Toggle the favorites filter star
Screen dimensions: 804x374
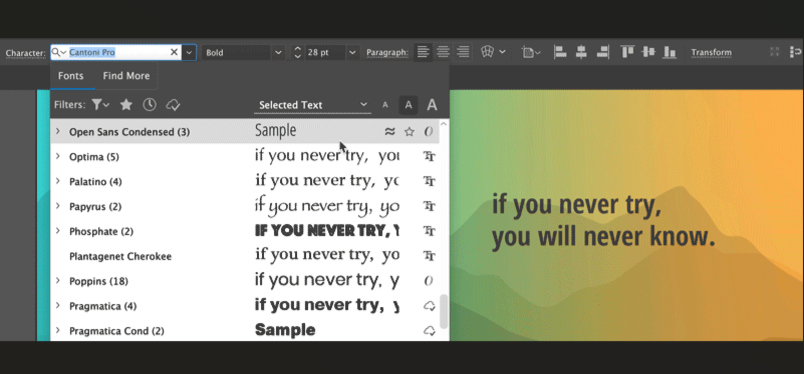pos(126,105)
